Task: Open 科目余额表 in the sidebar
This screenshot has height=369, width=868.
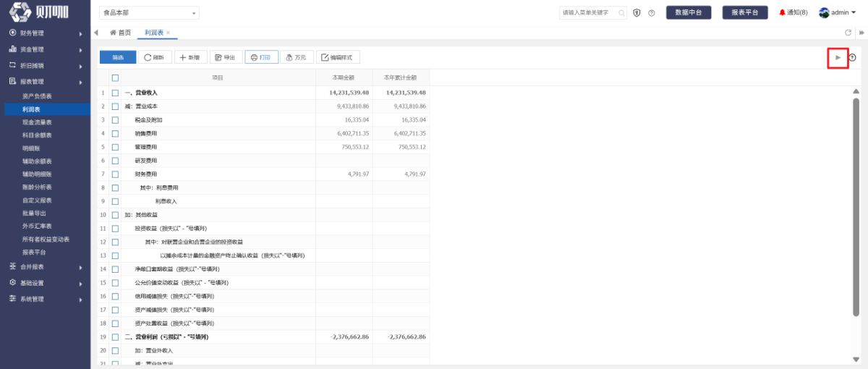Action: click(x=37, y=135)
